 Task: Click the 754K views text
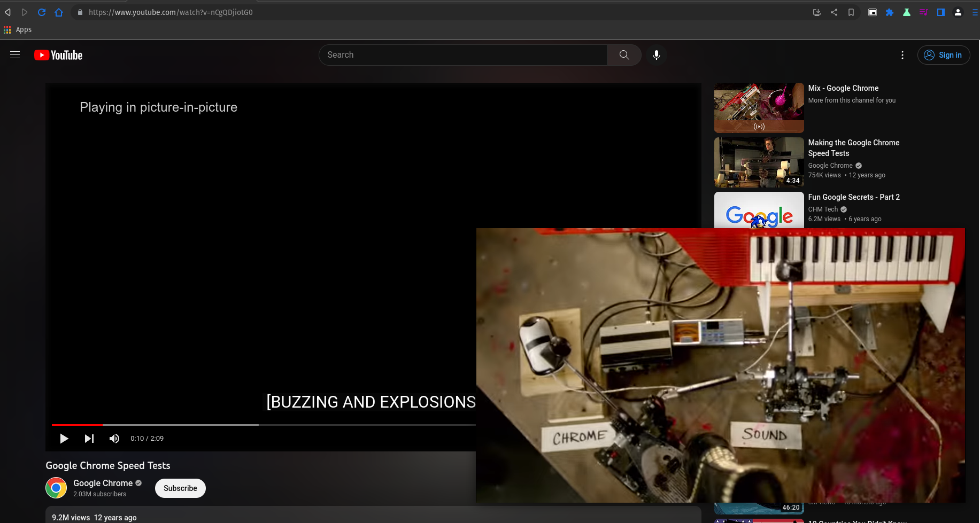[824, 175]
